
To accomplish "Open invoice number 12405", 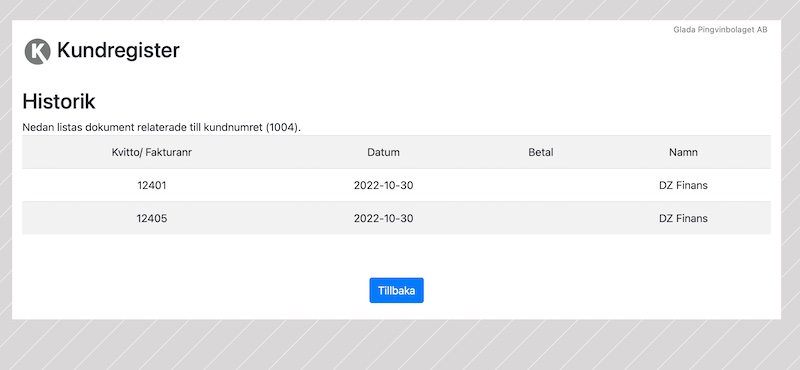I will point(152,218).
